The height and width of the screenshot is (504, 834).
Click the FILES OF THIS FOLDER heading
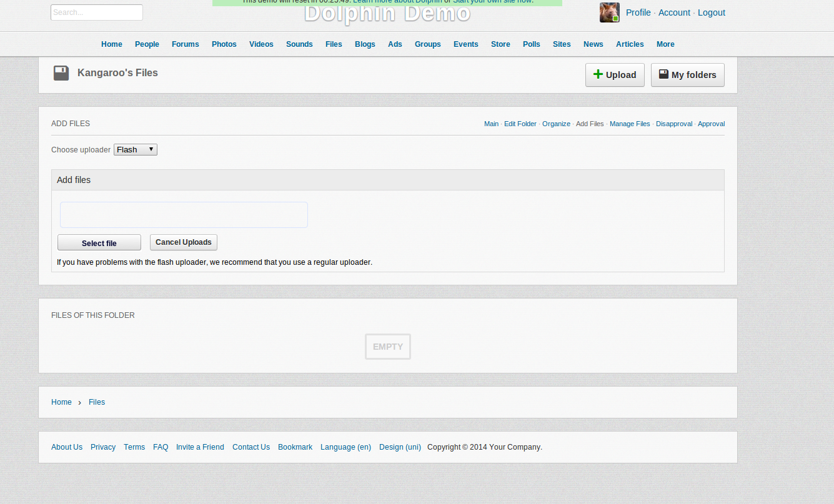pos(93,315)
